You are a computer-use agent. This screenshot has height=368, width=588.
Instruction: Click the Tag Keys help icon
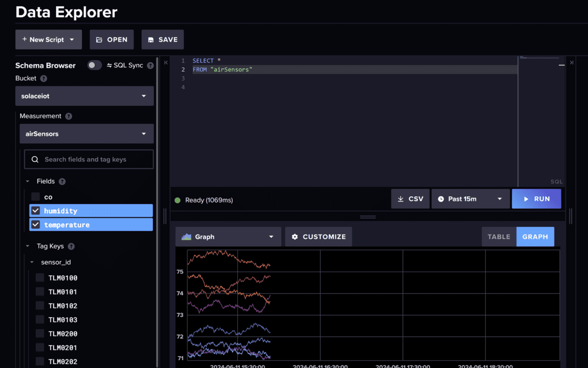tap(71, 247)
